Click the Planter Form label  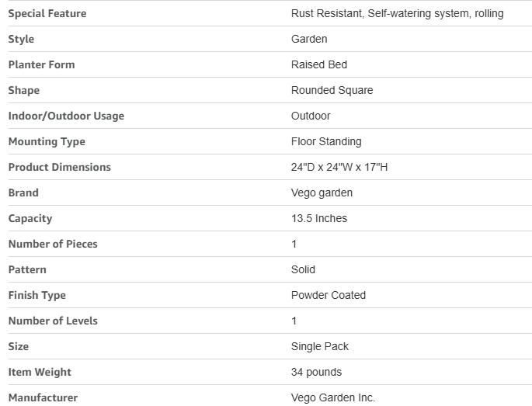[41, 64]
